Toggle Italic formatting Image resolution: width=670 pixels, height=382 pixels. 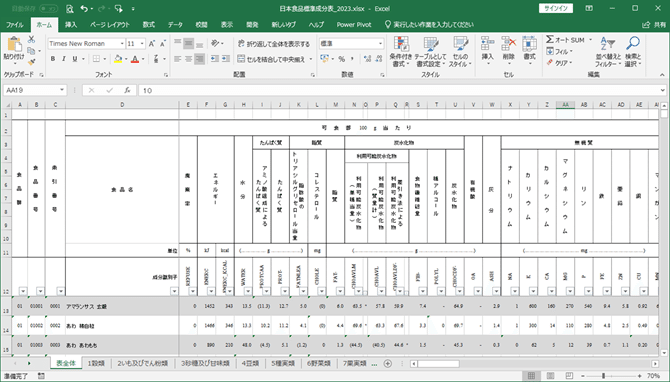pos(64,59)
